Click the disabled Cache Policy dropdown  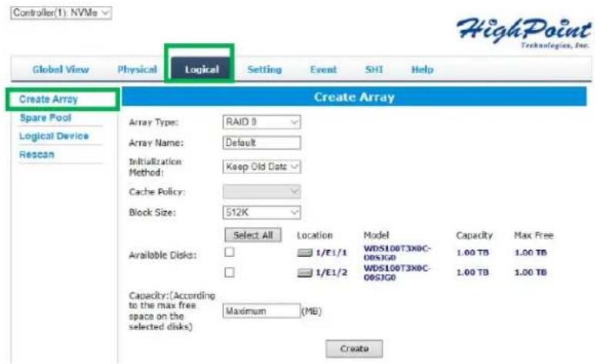coord(262,192)
